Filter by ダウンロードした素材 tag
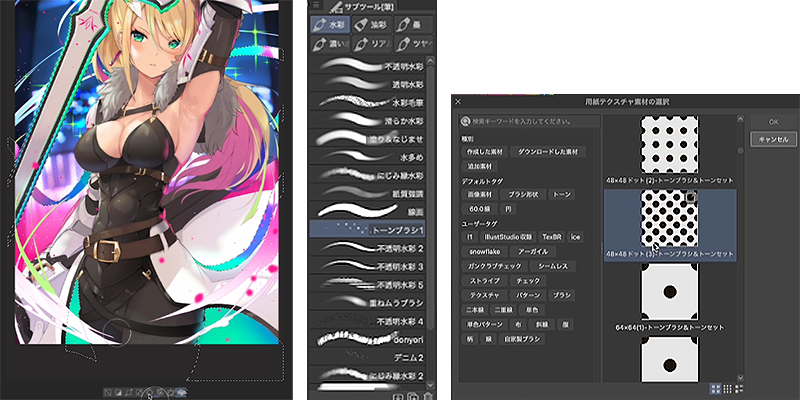 [x=548, y=152]
